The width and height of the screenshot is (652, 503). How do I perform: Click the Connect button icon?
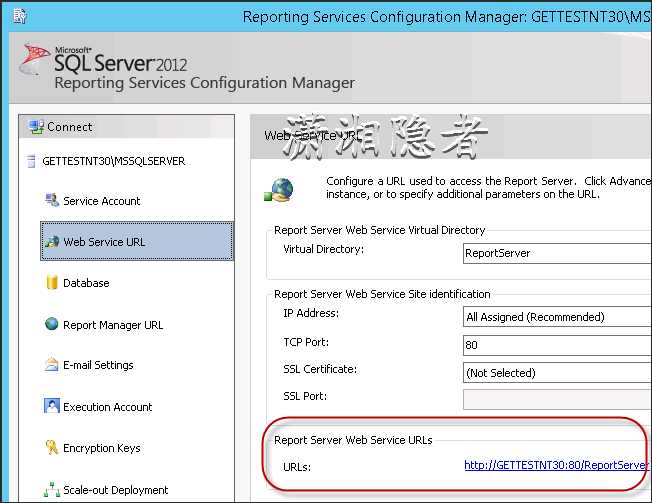point(36,127)
